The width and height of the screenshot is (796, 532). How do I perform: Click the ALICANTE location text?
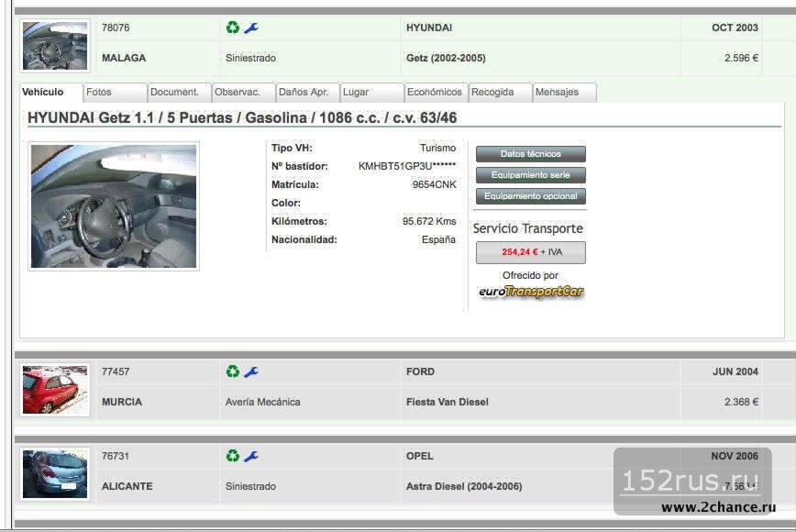[127, 486]
